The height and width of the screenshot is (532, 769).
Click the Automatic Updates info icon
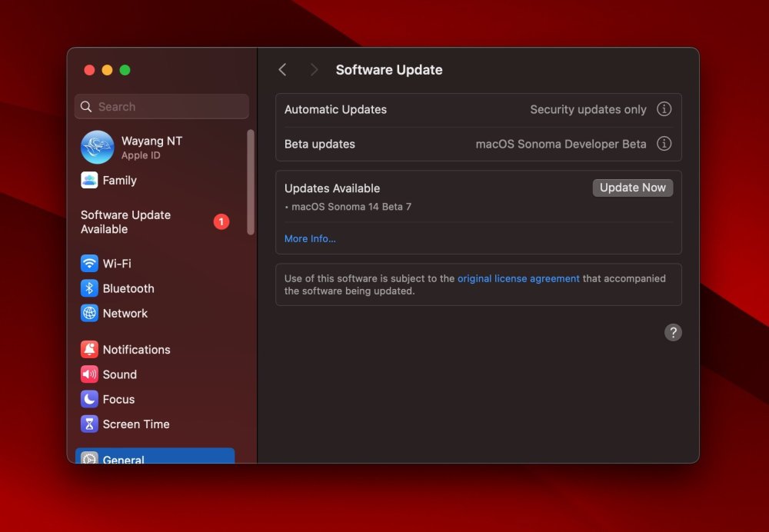[664, 109]
